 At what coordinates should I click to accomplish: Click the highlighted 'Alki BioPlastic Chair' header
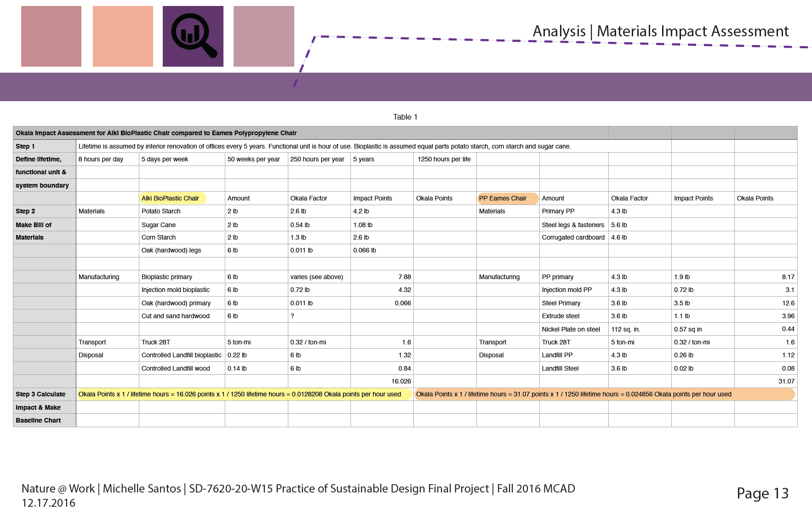tap(172, 198)
